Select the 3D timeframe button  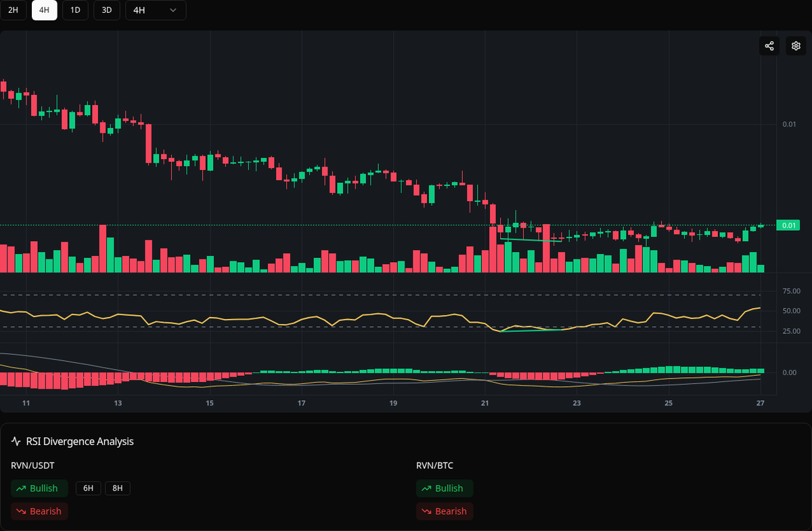[x=106, y=10]
